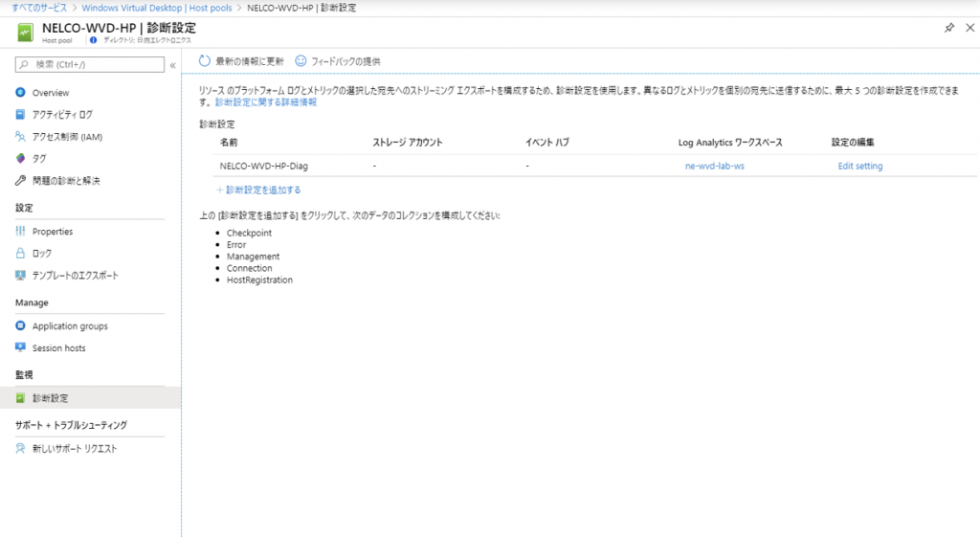Image resolution: width=980 pixels, height=537 pixels.
Task: Click the ストレージ アカウント column header
Action: 408,142
